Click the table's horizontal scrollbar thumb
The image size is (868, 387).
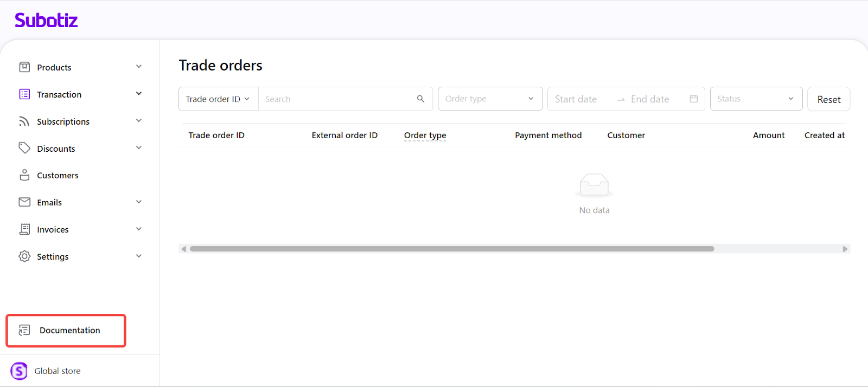451,249
